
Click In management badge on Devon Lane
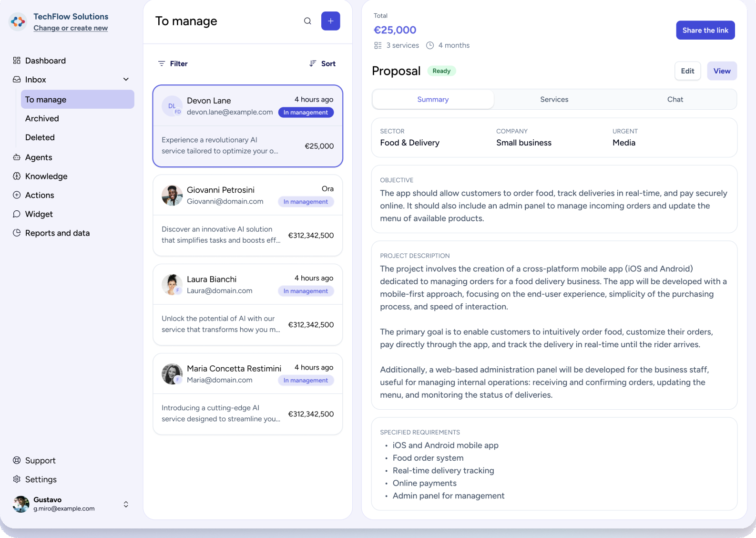[306, 113]
